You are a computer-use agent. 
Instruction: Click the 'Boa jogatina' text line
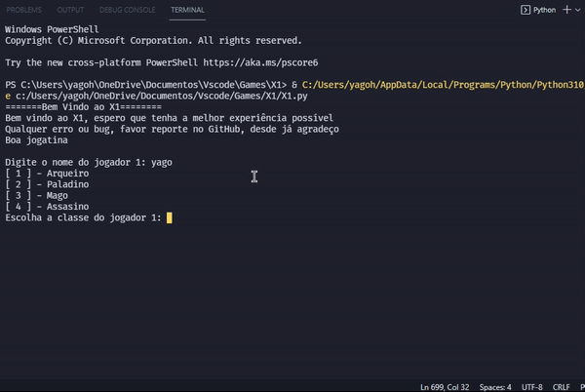coord(36,140)
